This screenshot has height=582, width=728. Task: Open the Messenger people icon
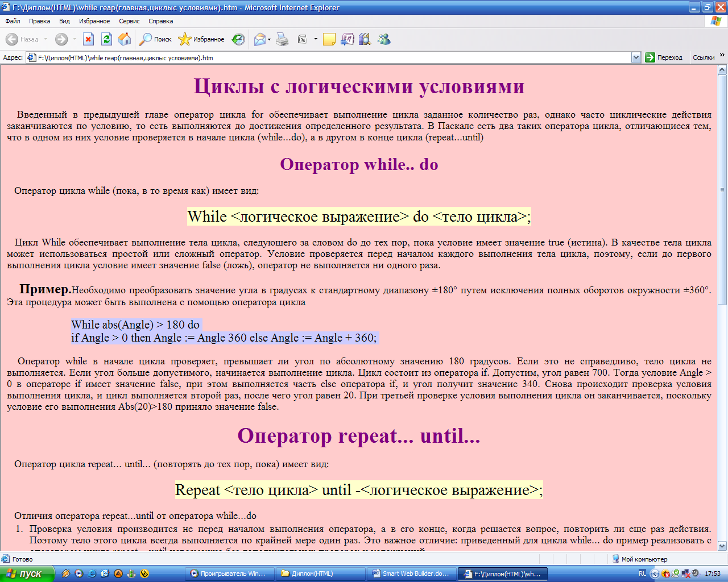[384, 39]
